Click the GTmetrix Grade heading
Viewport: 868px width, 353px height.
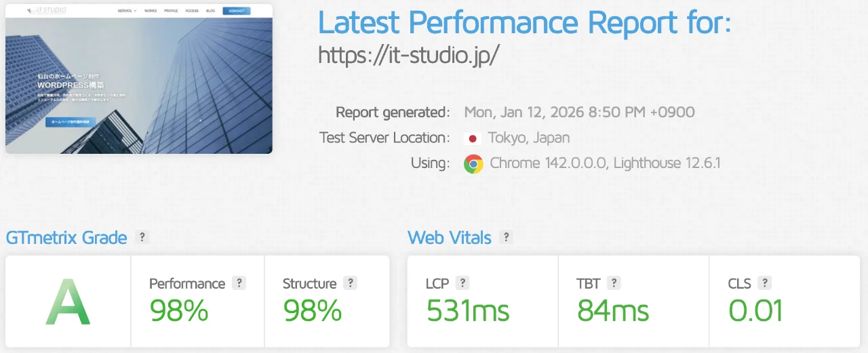tap(66, 238)
